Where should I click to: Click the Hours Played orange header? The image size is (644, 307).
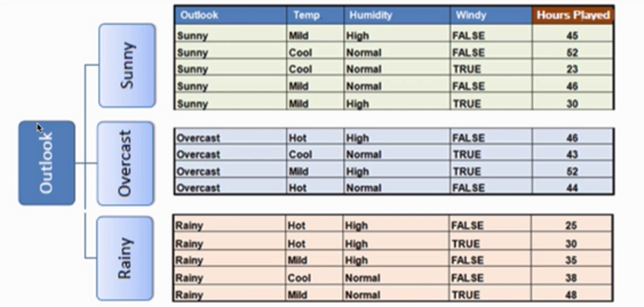[573, 15]
